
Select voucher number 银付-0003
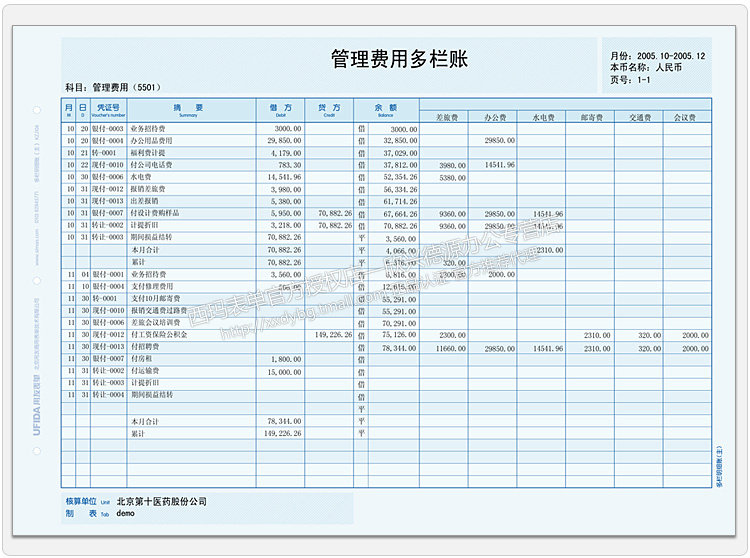tap(108, 129)
